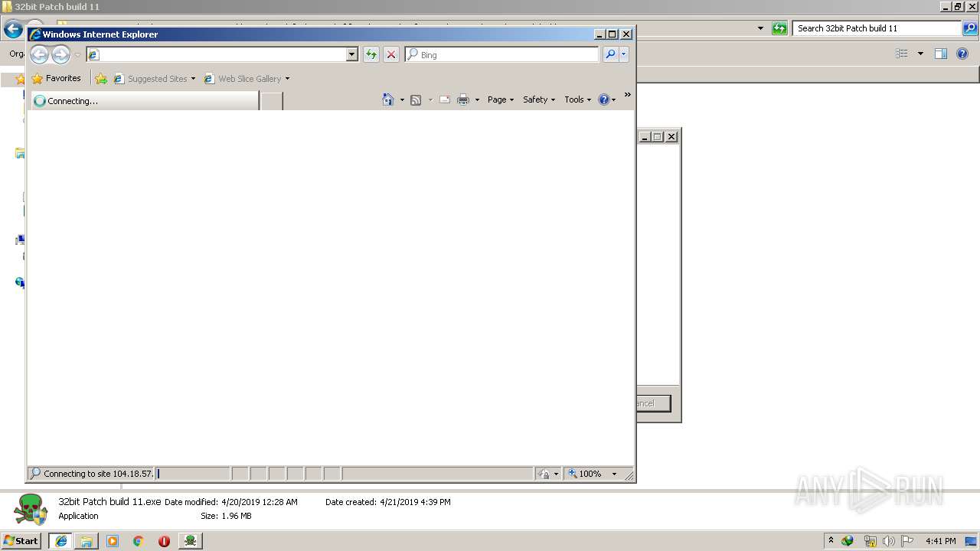Click the security zone lock icon in status bar
The width and height of the screenshot is (980, 551).
coord(544,474)
